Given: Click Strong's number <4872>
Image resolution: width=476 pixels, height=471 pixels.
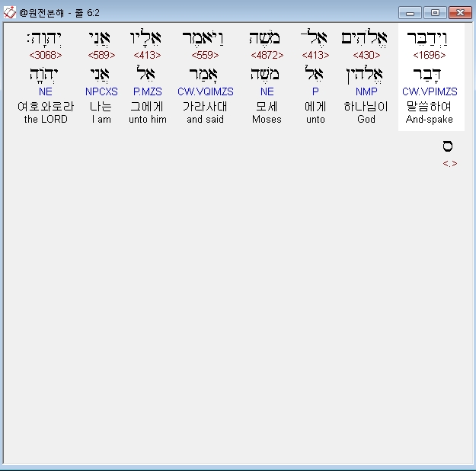Looking at the screenshot, I should (267, 55).
